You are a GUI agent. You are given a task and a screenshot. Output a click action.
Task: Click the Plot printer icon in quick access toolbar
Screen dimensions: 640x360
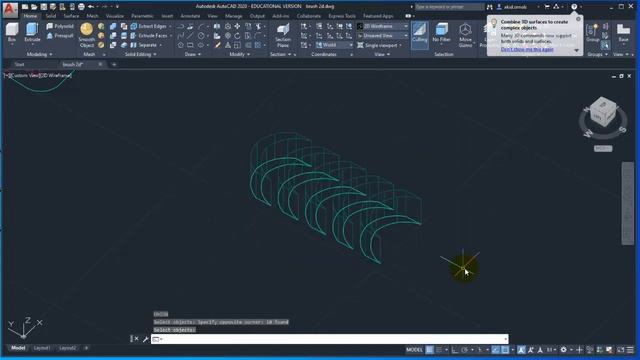point(81,7)
